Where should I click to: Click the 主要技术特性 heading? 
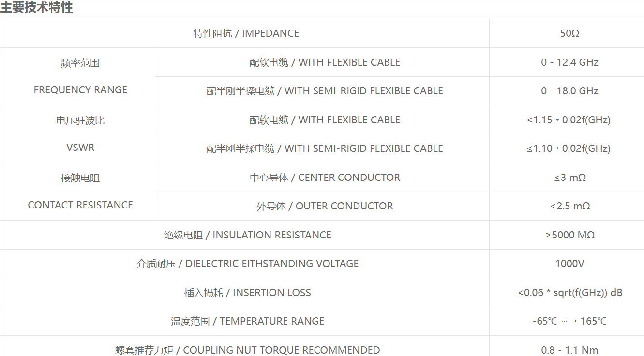point(36,8)
